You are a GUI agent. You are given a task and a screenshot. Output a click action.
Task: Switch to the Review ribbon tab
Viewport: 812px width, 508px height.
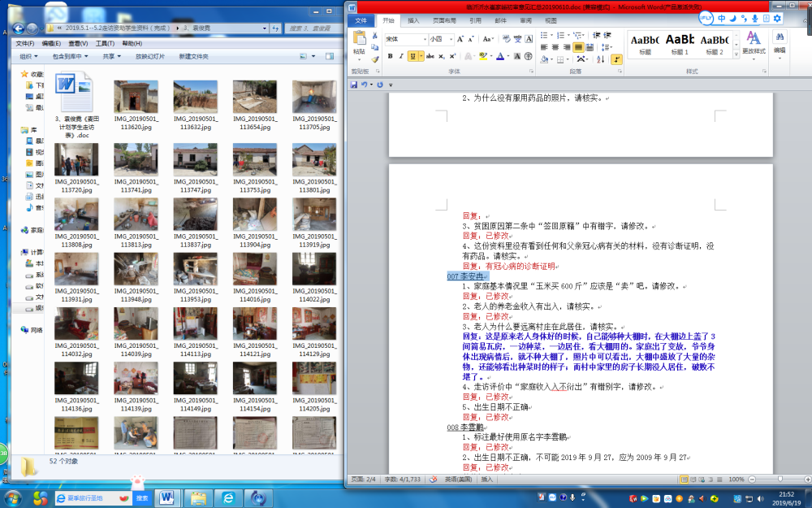pos(525,20)
